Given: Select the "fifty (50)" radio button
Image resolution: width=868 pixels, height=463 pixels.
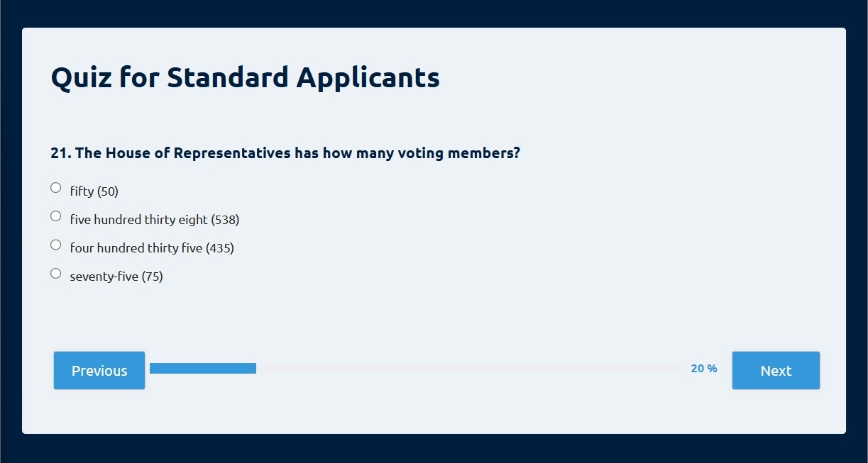Looking at the screenshot, I should [56, 188].
